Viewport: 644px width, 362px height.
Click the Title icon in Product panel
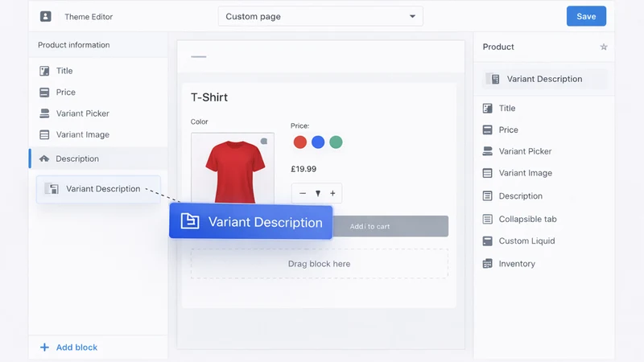[x=488, y=109]
